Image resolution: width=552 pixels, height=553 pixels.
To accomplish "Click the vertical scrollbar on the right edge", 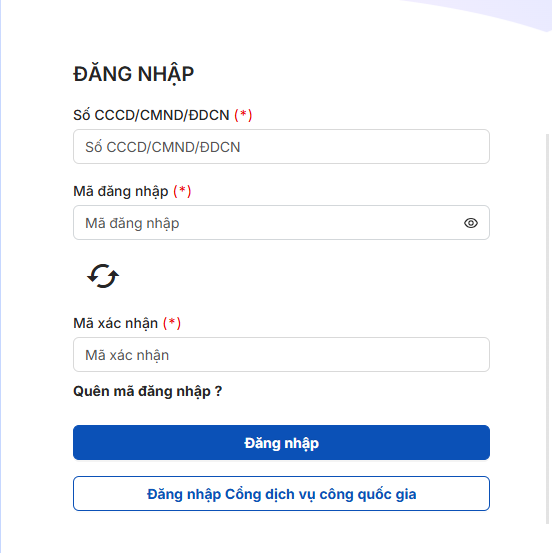I will click(547, 328).
